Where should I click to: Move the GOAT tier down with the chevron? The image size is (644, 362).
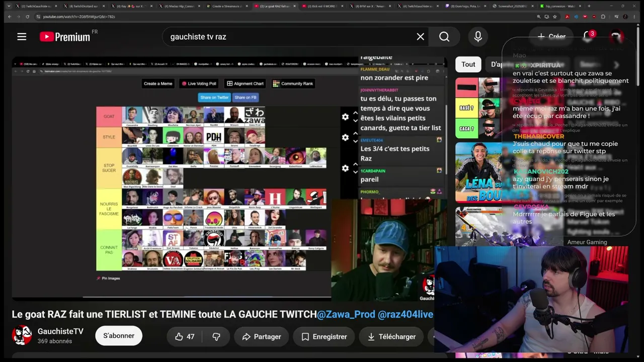355,121
